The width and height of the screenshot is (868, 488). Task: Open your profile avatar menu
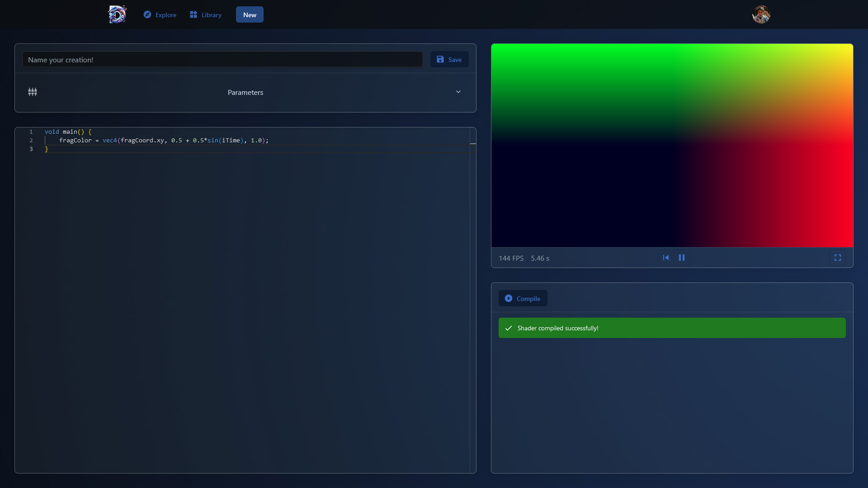coord(761,14)
